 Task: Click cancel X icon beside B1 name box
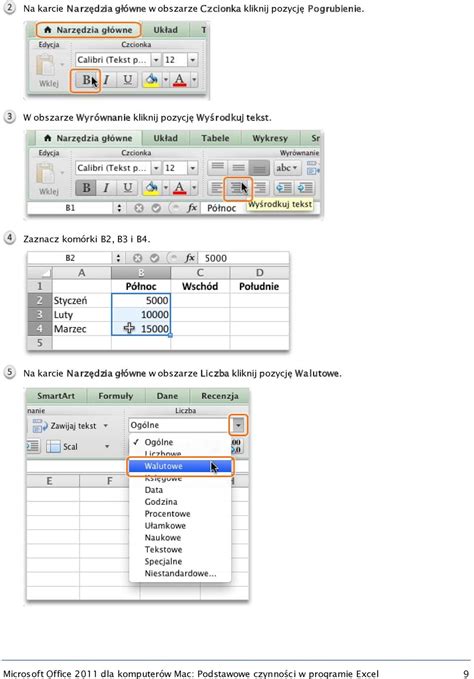pyautogui.click(x=139, y=208)
